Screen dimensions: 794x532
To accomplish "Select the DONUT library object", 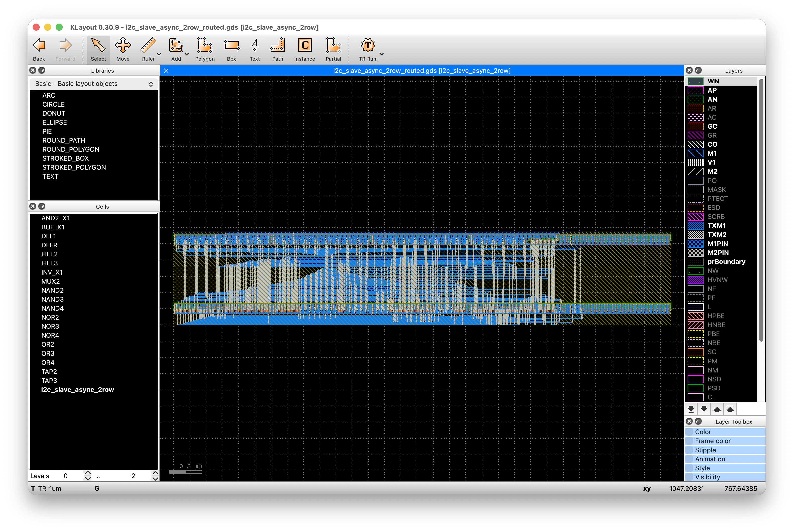I will pyautogui.click(x=54, y=113).
